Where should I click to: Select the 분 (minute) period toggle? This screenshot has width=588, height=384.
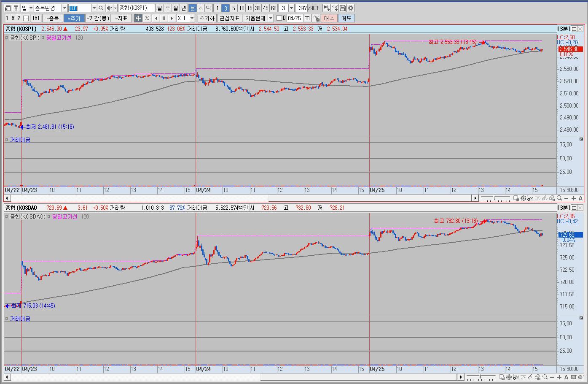[192, 8]
